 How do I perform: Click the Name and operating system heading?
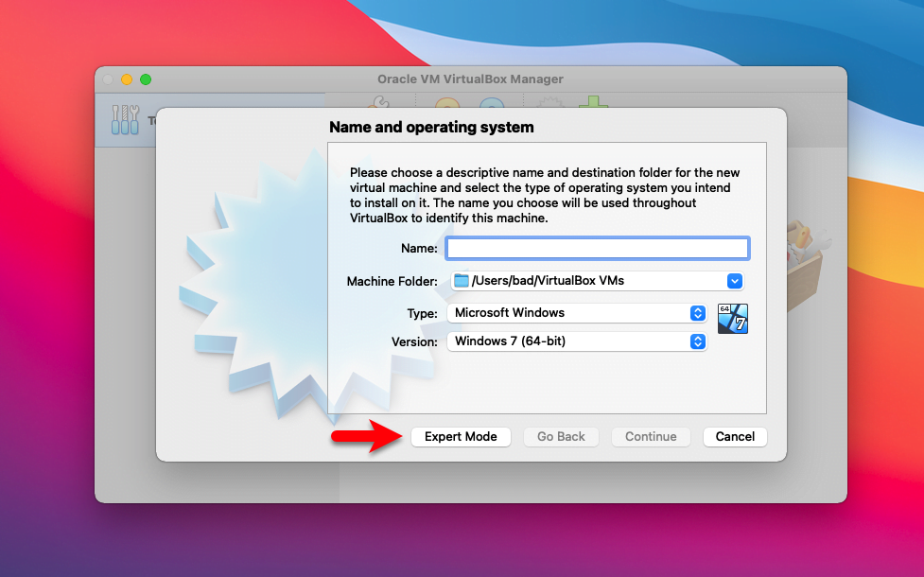coord(431,128)
